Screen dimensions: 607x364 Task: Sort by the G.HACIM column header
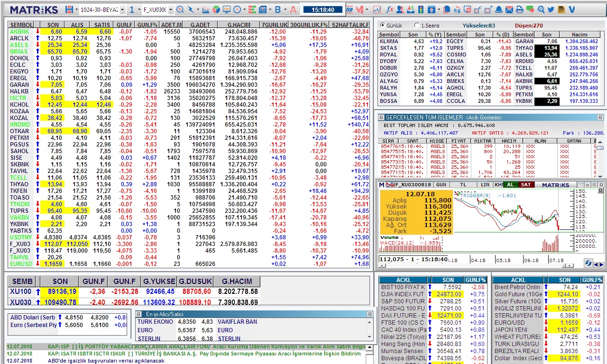pyautogui.click(x=239, y=25)
